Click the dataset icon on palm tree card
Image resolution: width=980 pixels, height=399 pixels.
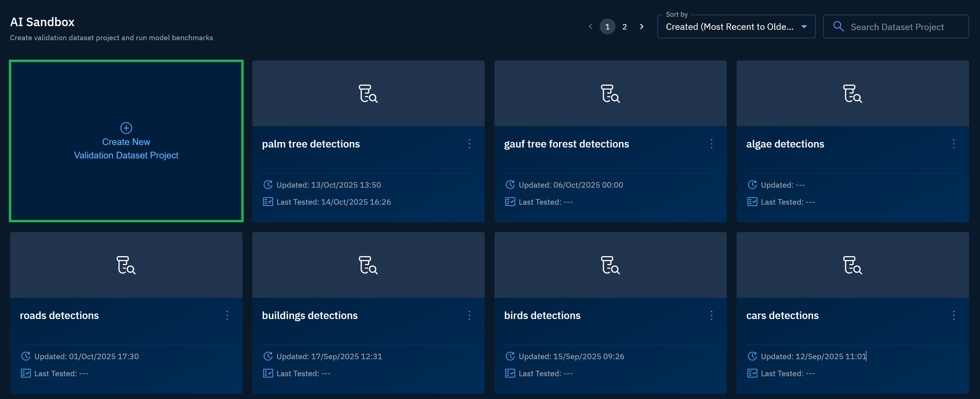(368, 94)
